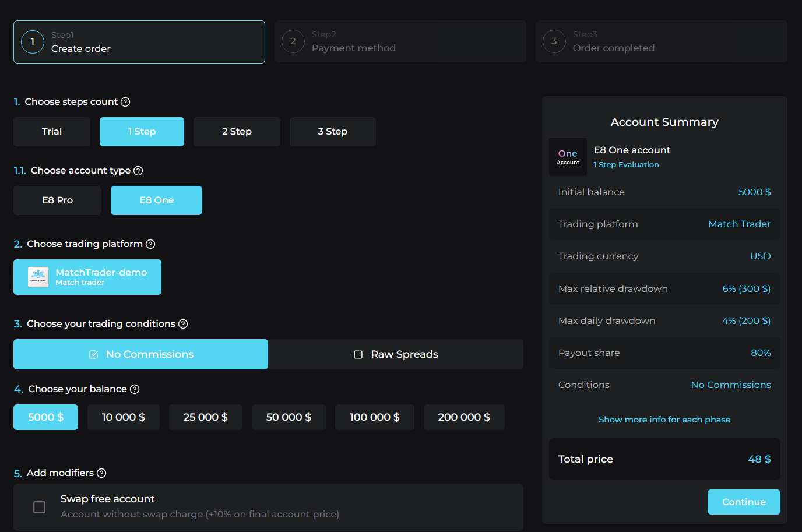Viewport: 802px width, 532px height.
Task: Select the No Commissions condition
Action: (140, 354)
